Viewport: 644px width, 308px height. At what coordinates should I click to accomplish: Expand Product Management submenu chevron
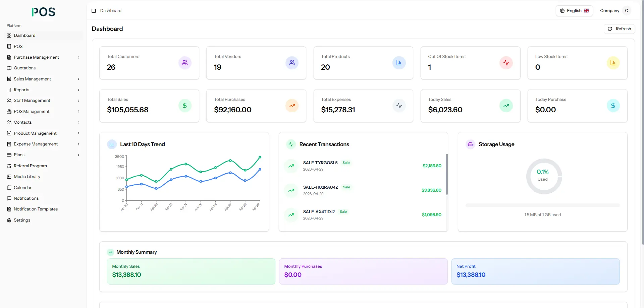79,133
